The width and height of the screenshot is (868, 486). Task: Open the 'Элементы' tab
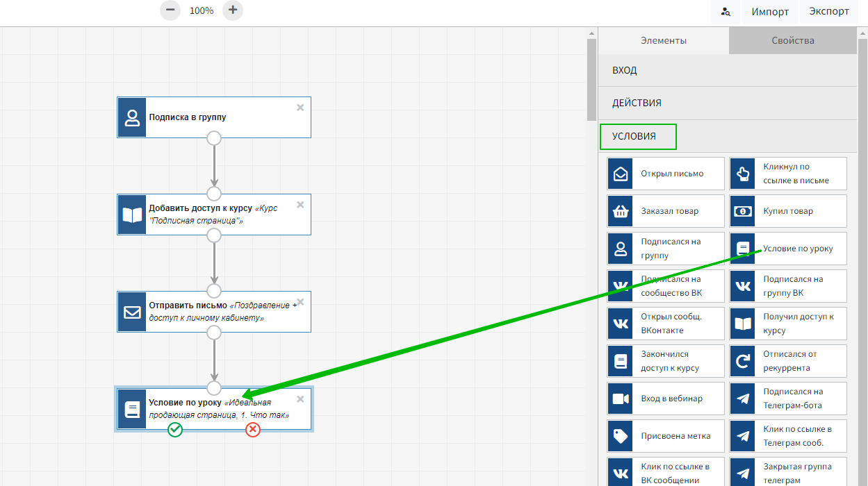point(664,40)
